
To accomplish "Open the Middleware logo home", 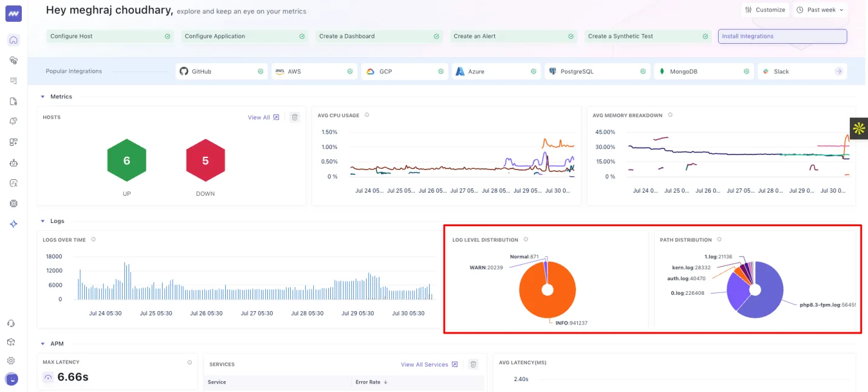I will pyautogui.click(x=13, y=13).
